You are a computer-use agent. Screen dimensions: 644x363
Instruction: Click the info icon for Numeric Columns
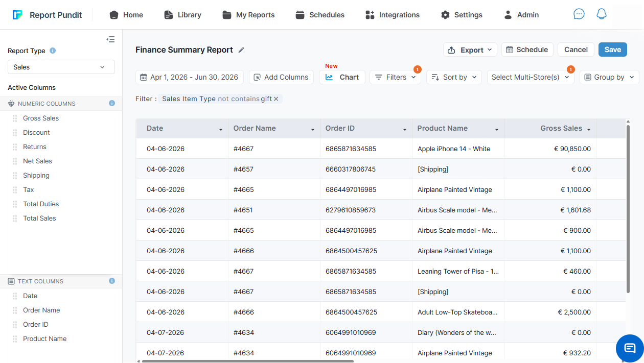[x=112, y=103]
